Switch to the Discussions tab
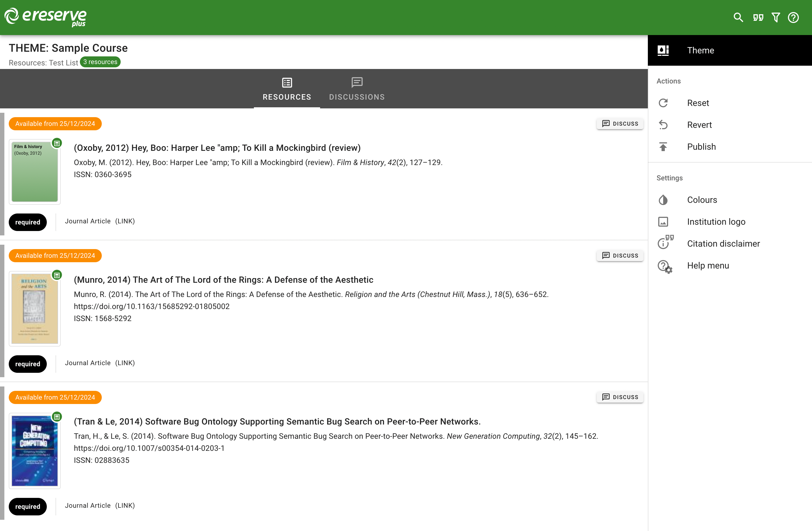Screen dimensions: 812x531 tap(356, 89)
